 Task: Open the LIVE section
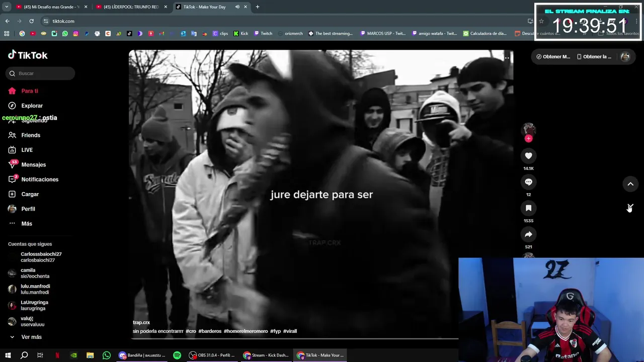[20, 150]
